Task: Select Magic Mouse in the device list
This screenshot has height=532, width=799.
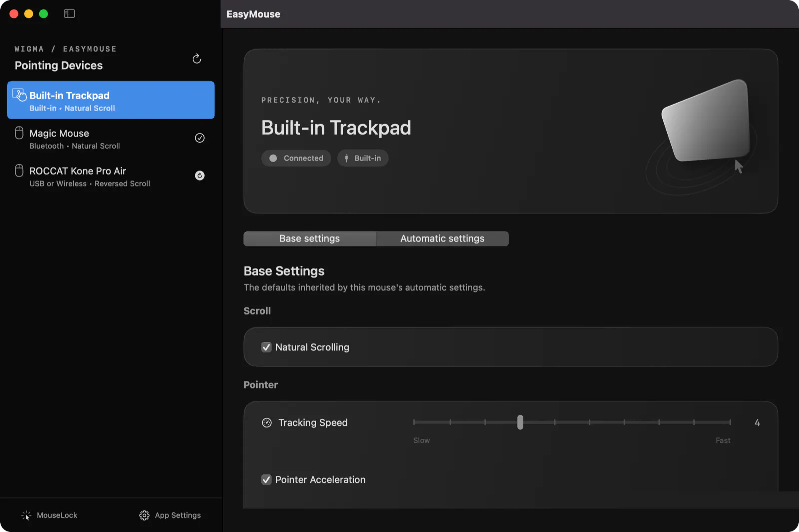Action: click(111, 138)
